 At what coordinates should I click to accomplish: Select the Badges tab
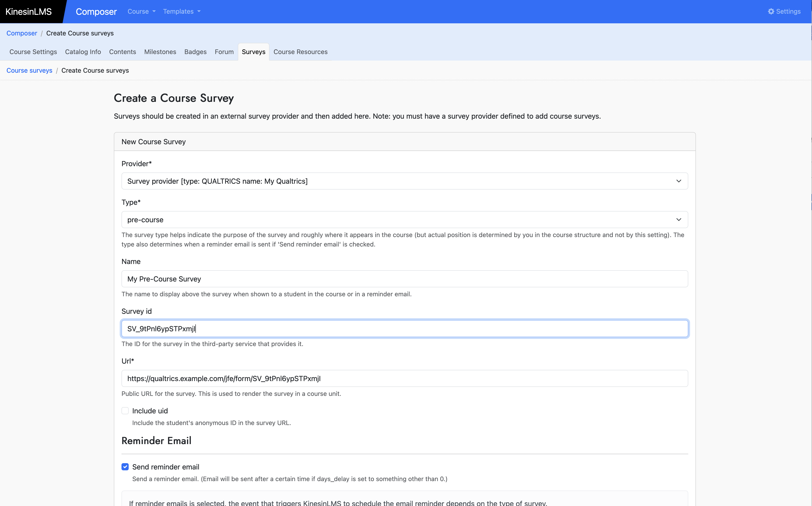(x=195, y=52)
